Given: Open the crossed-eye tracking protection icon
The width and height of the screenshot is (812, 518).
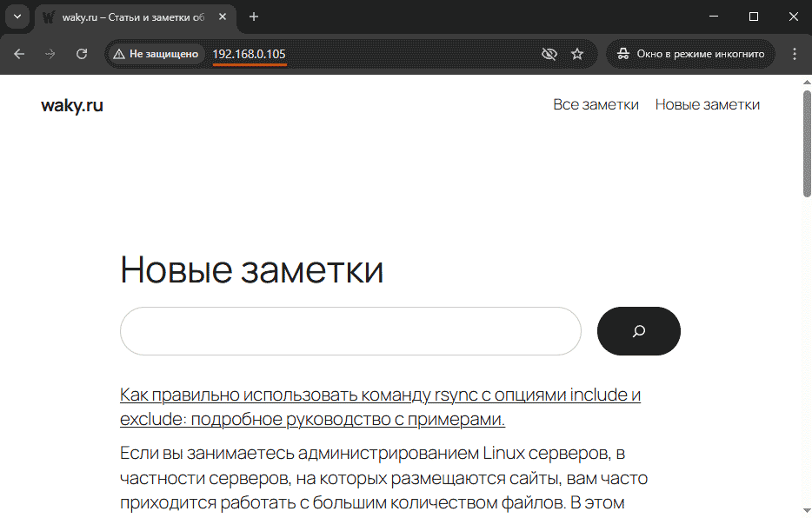Looking at the screenshot, I should click(x=549, y=54).
